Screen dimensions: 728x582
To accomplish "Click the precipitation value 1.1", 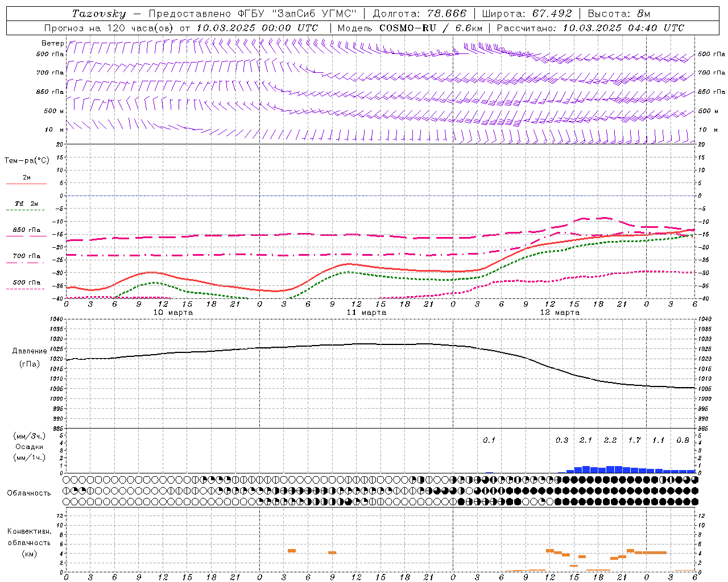I will (658, 440).
